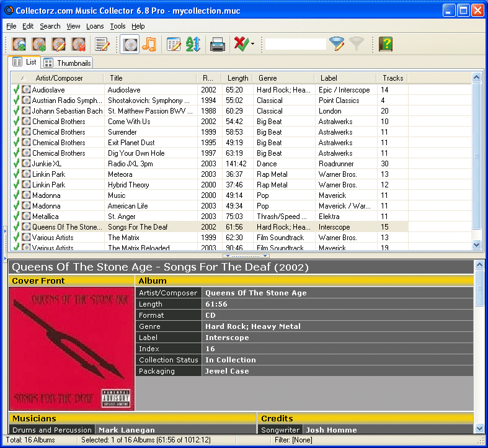Open the Edit menu

[28, 26]
